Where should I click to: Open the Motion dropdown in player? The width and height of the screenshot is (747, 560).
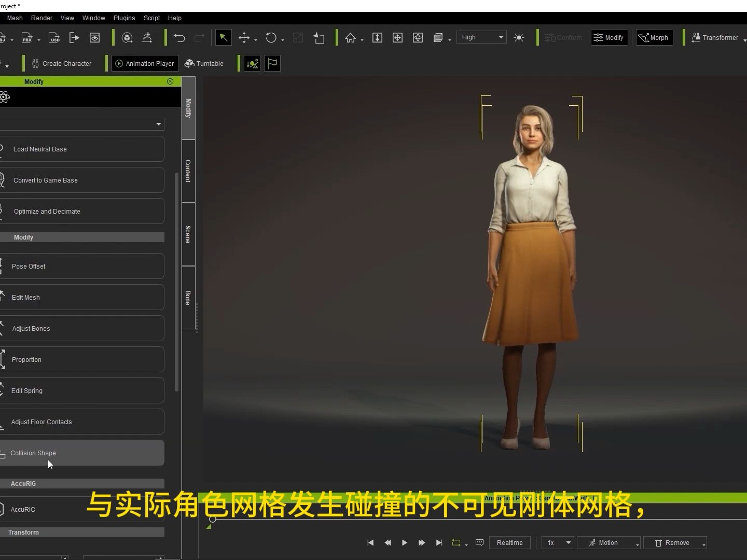point(609,543)
